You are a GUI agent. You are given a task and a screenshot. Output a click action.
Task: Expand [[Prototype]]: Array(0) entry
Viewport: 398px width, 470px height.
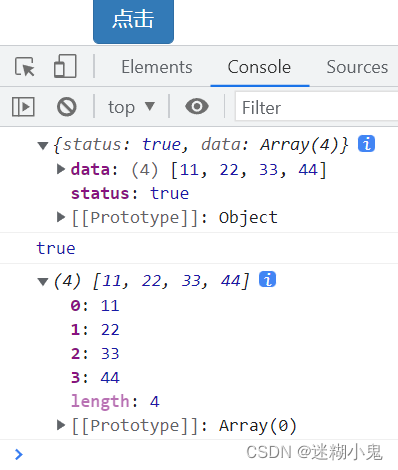(x=61, y=425)
